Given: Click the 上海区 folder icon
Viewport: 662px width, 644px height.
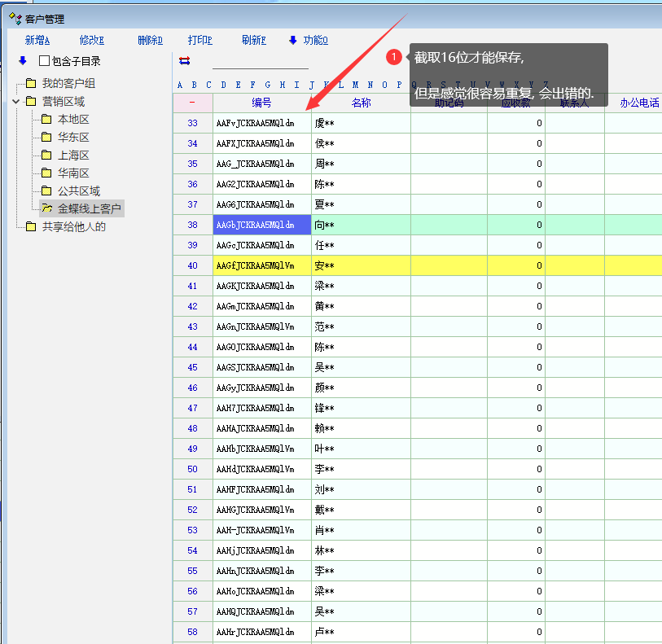Looking at the screenshot, I should point(46,156).
